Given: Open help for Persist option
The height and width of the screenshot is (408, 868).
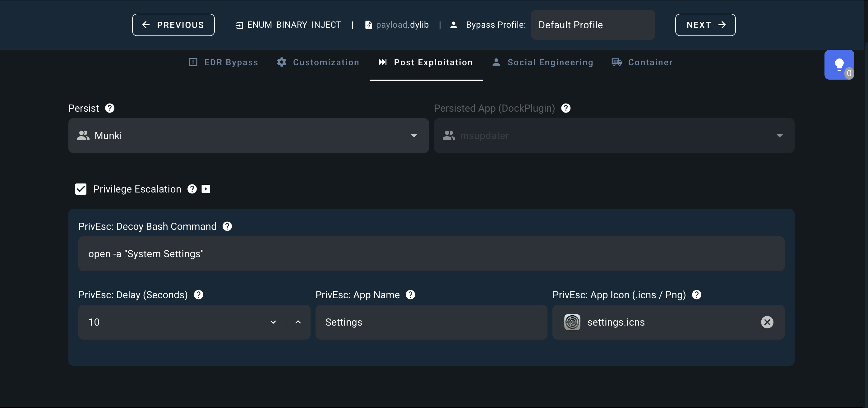Looking at the screenshot, I should 109,108.
